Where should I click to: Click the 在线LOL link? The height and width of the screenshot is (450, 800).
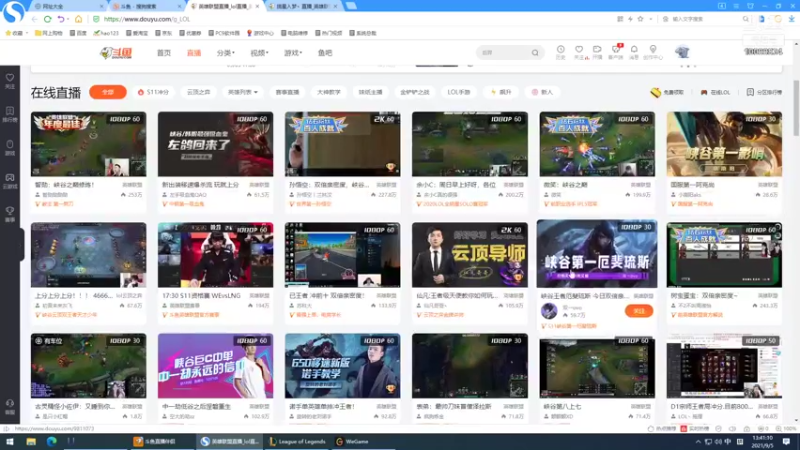(715, 92)
